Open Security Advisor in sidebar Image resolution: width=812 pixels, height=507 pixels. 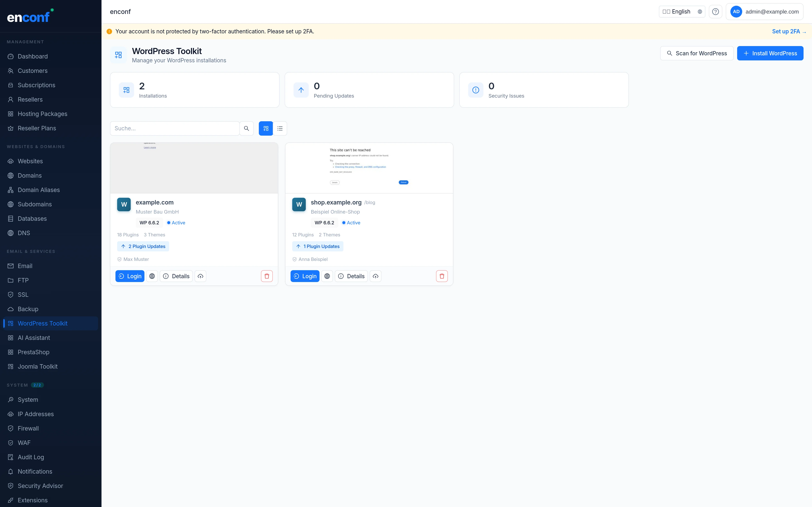[40, 486]
